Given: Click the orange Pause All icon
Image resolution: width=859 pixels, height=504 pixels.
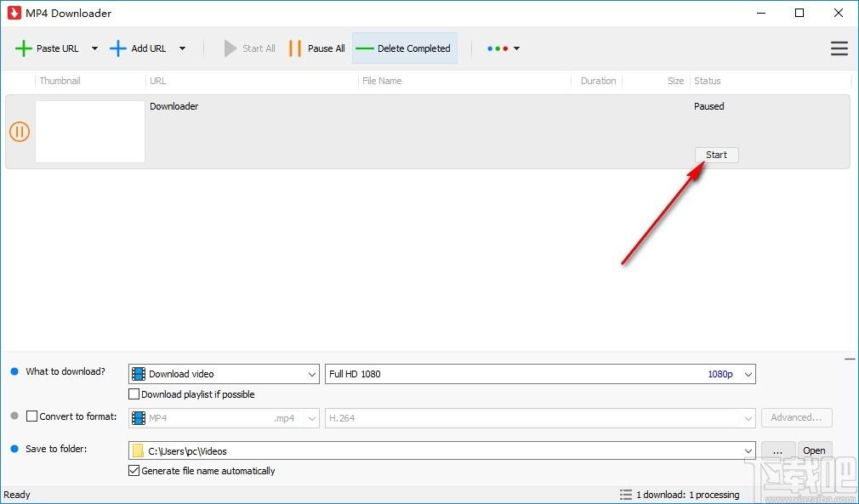Looking at the screenshot, I should coord(295,48).
